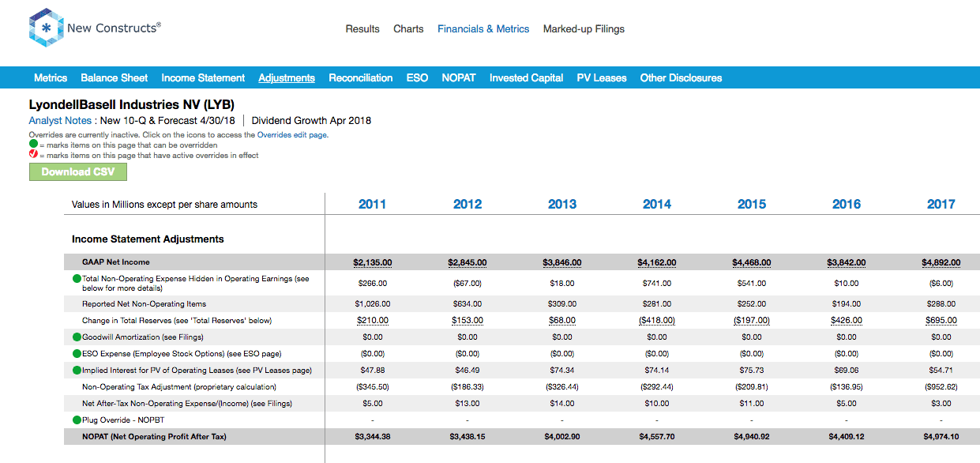Select the $741.00 hidden non-operating expense cell
The height and width of the screenshot is (463, 980).
pyautogui.click(x=657, y=283)
